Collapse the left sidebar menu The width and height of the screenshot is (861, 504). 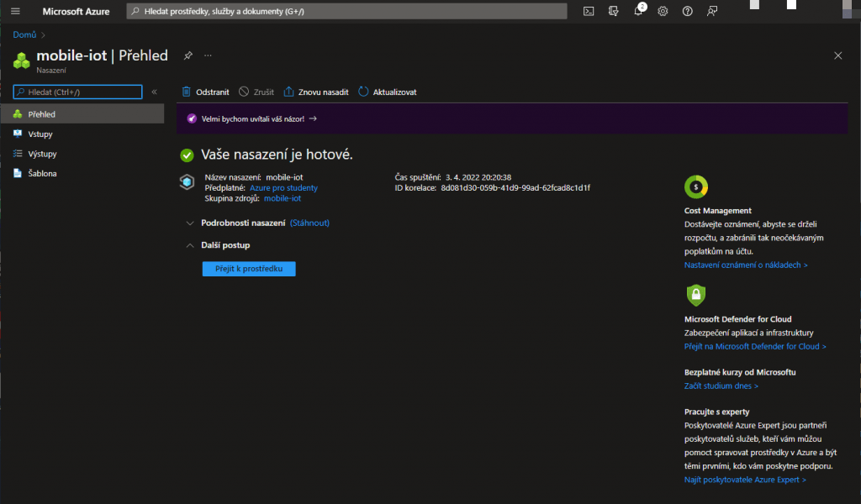pyautogui.click(x=154, y=92)
